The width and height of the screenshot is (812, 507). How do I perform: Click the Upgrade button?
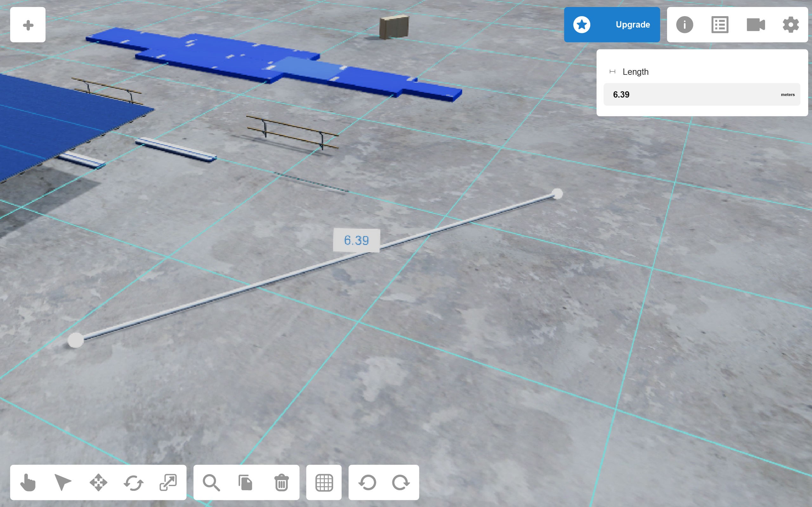612,25
